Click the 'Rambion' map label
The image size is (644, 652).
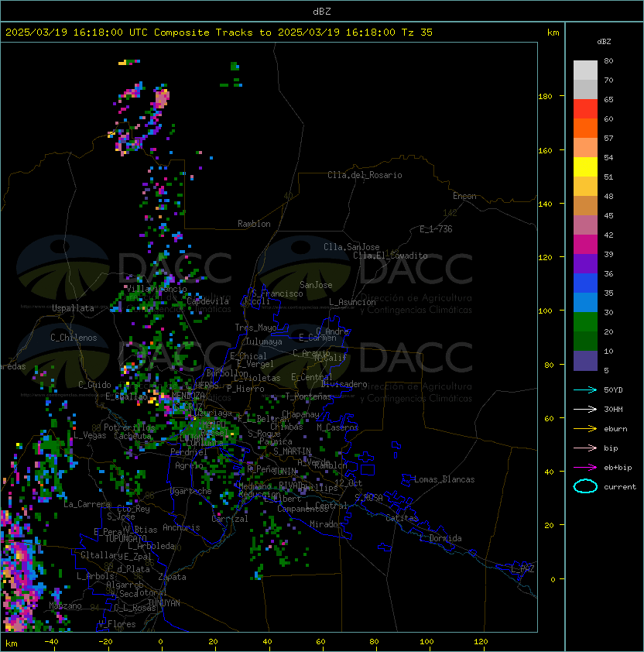(254, 224)
